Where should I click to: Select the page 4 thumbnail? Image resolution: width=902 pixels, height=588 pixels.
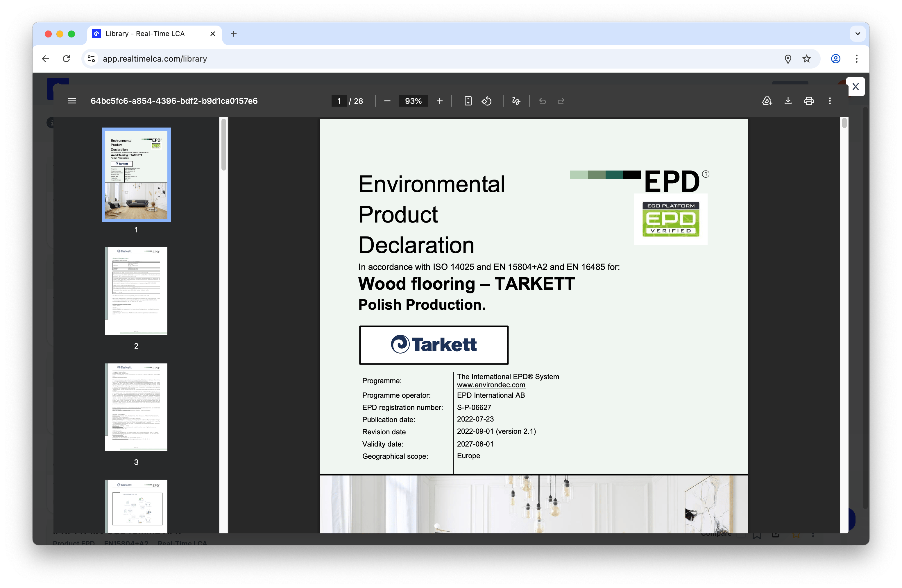pos(136,506)
